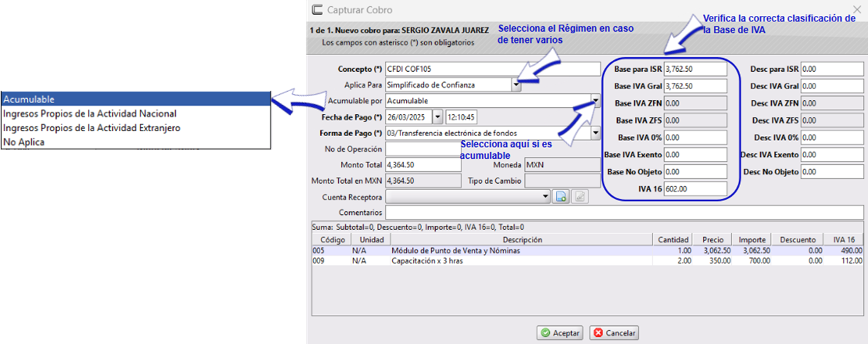Click the Base IVA 0% field

(695, 137)
